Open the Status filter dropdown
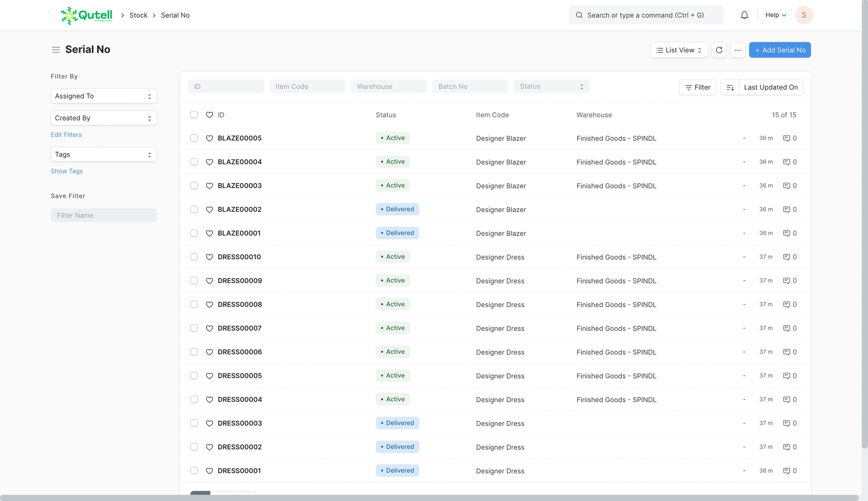Image resolution: width=868 pixels, height=501 pixels. tap(551, 86)
